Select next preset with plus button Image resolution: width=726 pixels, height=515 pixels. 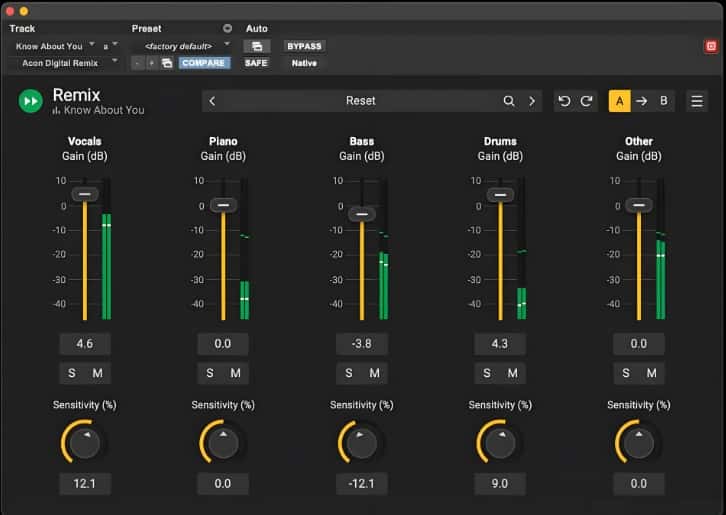pyautogui.click(x=151, y=63)
